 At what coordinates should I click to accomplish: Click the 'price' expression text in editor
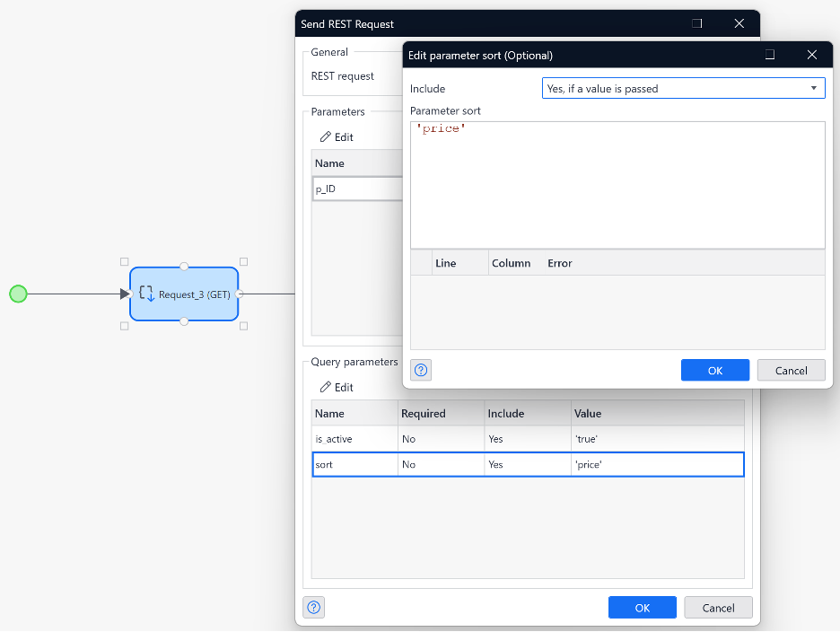tap(441, 128)
